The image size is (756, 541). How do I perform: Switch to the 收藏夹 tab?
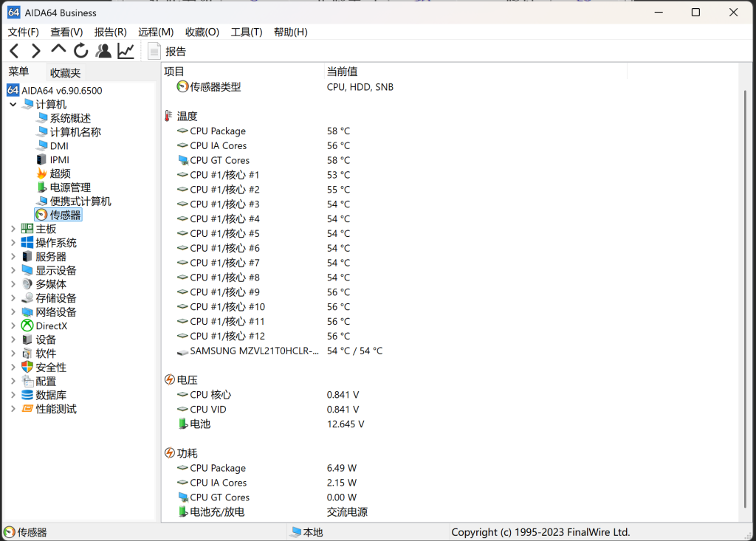point(65,72)
